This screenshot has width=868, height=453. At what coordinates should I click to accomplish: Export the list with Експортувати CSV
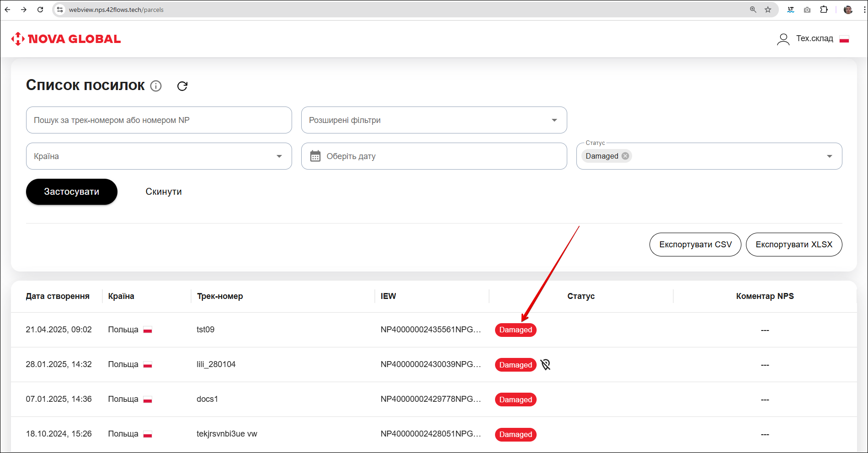tap(695, 245)
